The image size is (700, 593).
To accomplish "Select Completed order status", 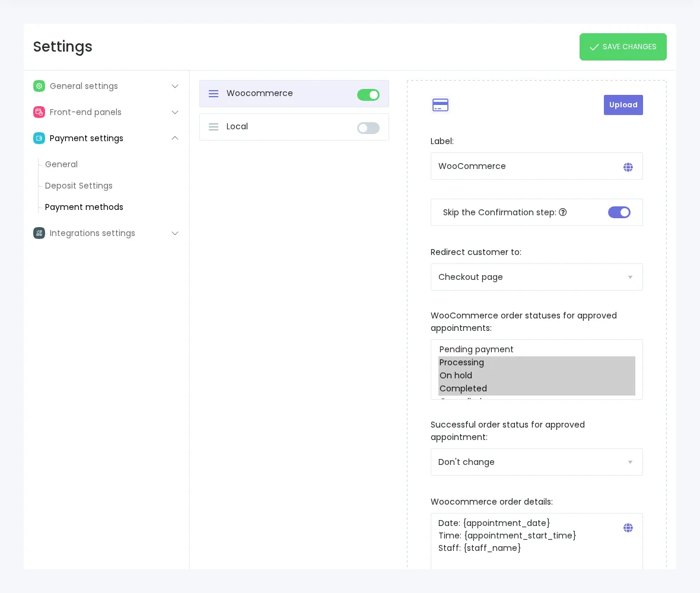I will (537, 388).
